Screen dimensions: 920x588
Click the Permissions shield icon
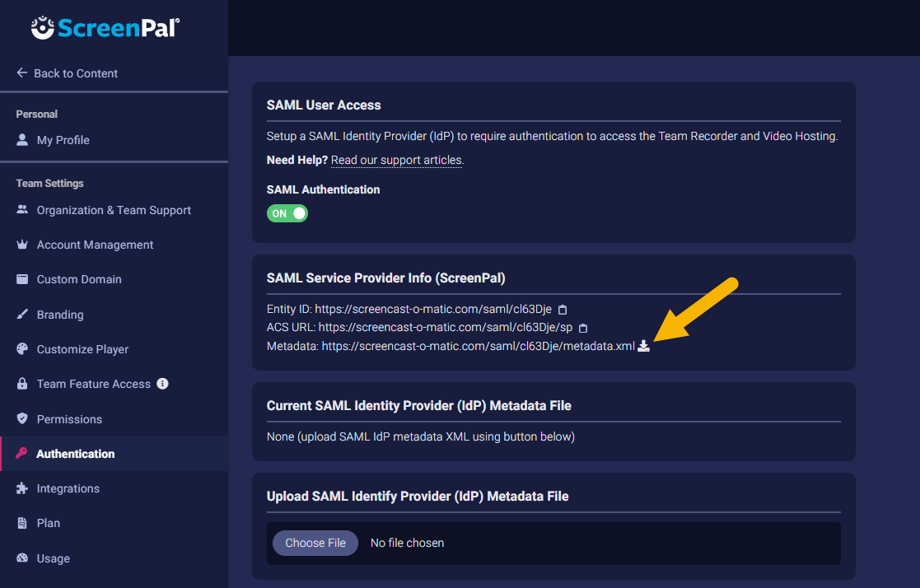pyautogui.click(x=22, y=418)
